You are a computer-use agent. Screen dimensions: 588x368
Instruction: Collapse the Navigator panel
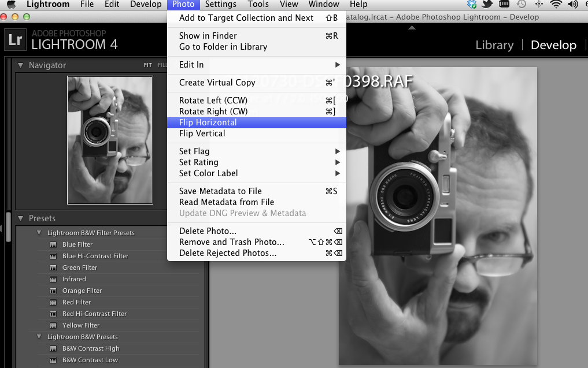tap(21, 65)
